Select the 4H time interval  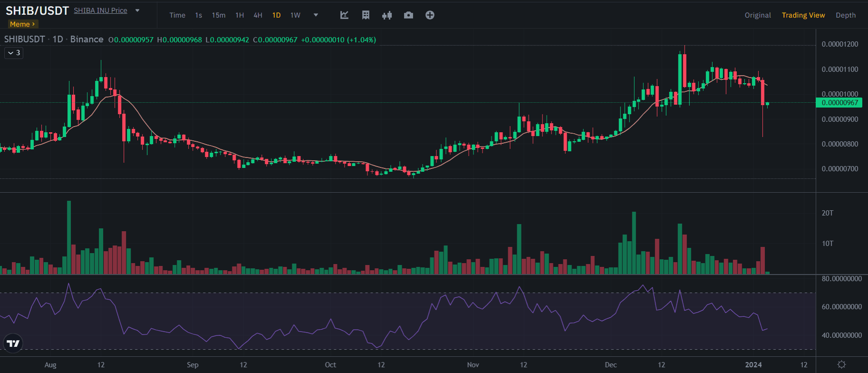point(258,15)
